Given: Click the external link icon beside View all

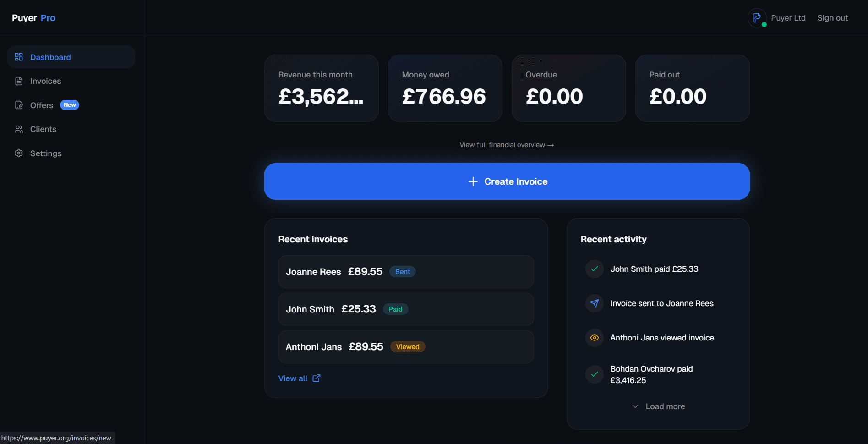Looking at the screenshot, I should [x=317, y=378].
